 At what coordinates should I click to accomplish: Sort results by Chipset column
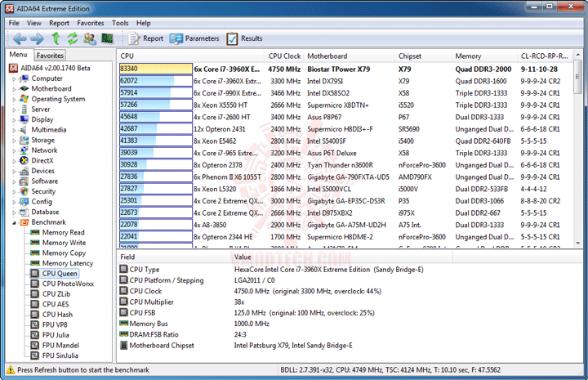423,56
